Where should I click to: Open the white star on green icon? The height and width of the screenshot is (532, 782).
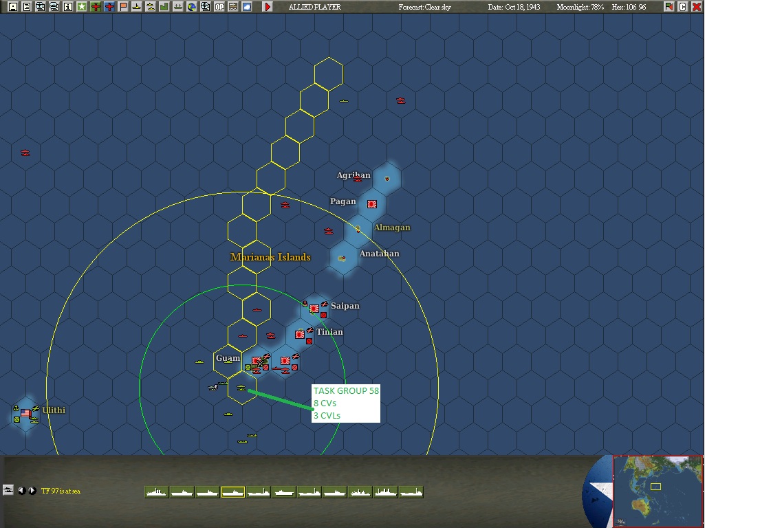tap(82, 7)
